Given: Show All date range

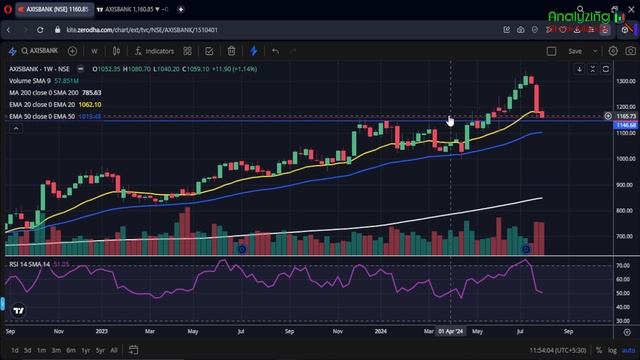Looking at the screenshot, I should 114,350.
